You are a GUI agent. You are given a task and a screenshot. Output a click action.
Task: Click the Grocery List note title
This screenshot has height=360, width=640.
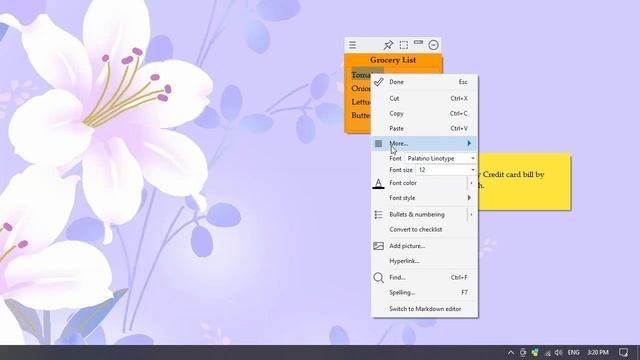click(393, 60)
